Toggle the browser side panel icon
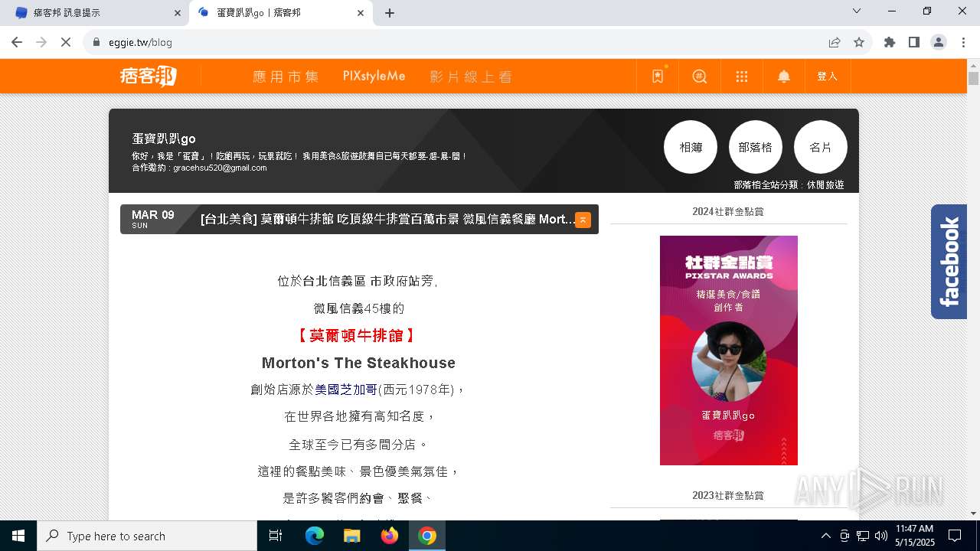 coord(914,42)
